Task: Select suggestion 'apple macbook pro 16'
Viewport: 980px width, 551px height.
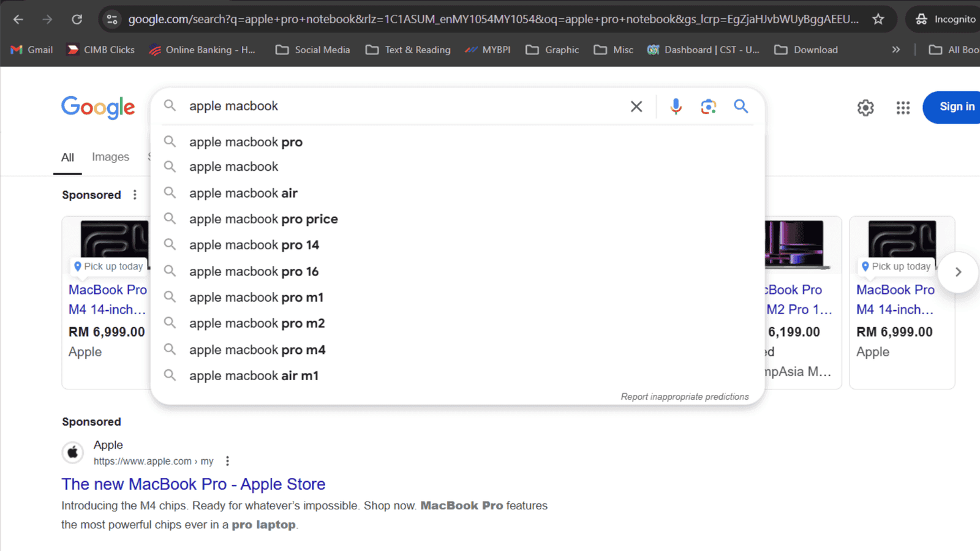Action: coord(457,271)
